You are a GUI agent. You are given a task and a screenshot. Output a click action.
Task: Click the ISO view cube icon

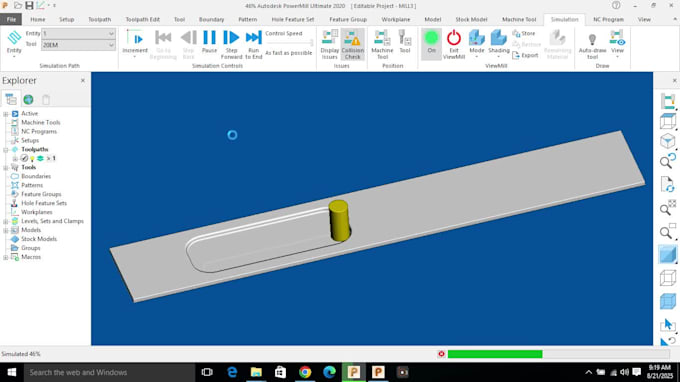pyautogui.click(x=667, y=141)
